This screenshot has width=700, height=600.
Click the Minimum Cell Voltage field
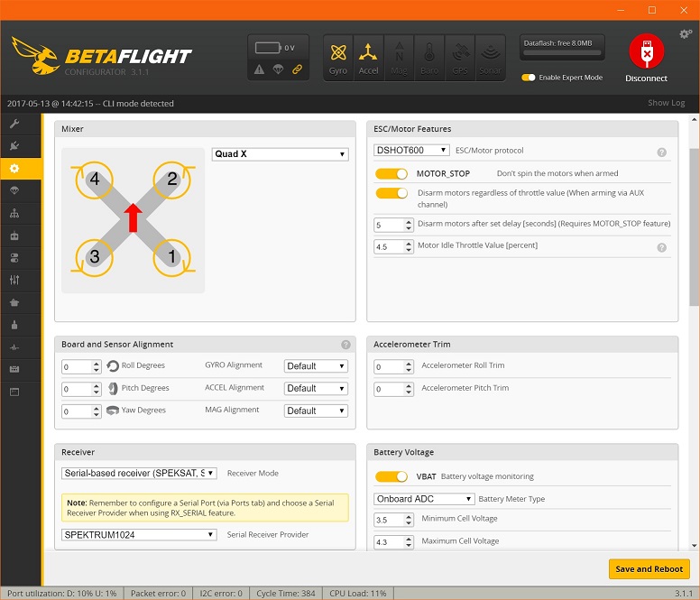393,520
